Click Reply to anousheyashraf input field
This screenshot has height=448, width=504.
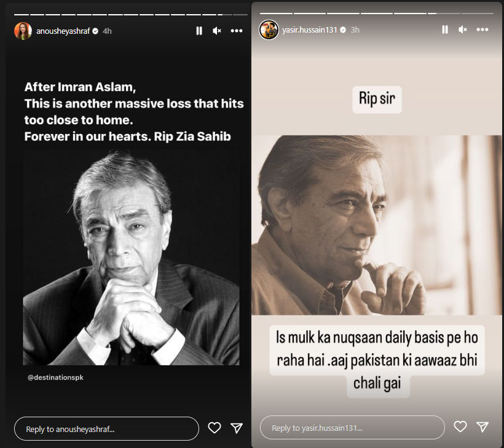coord(106,429)
